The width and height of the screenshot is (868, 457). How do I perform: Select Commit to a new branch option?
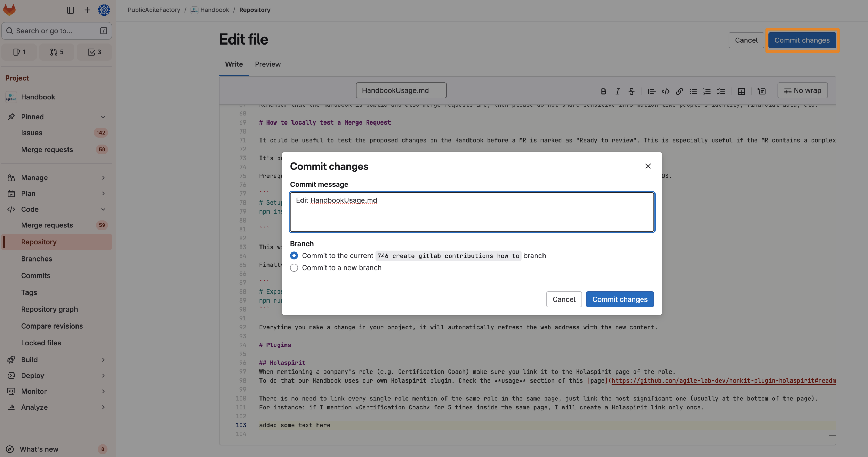[x=294, y=268]
